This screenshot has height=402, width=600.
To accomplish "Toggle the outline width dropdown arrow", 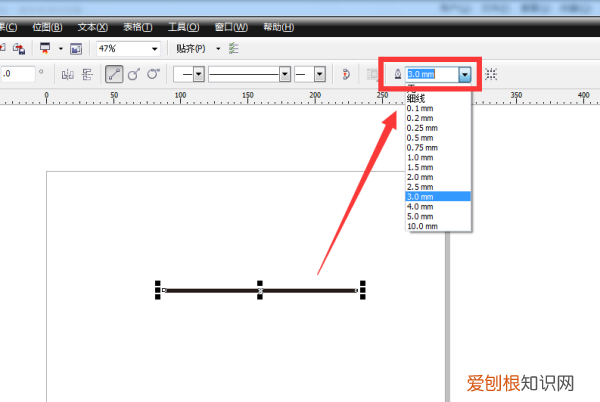I will pyautogui.click(x=465, y=75).
